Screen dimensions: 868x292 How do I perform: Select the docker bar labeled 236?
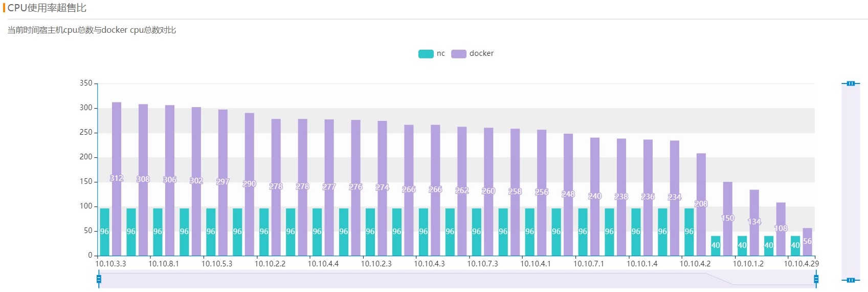coord(648,198)
